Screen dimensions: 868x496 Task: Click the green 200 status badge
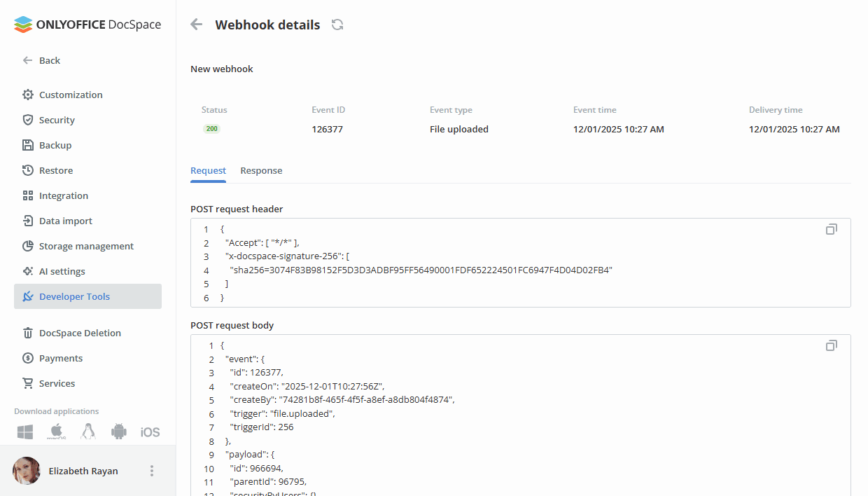[x=211, y=129]
